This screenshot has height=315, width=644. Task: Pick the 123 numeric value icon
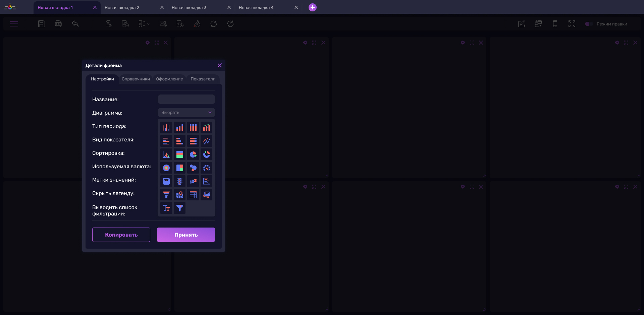(x=193, y=181)
